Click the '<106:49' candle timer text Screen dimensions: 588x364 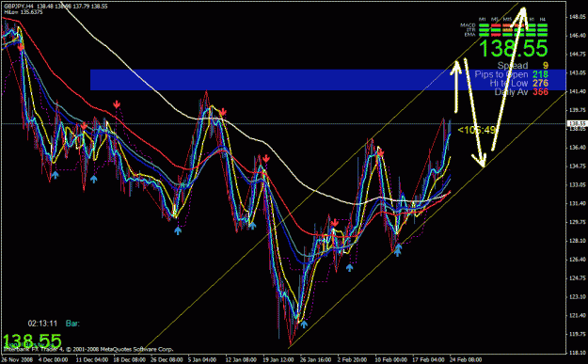coord(477,130)
